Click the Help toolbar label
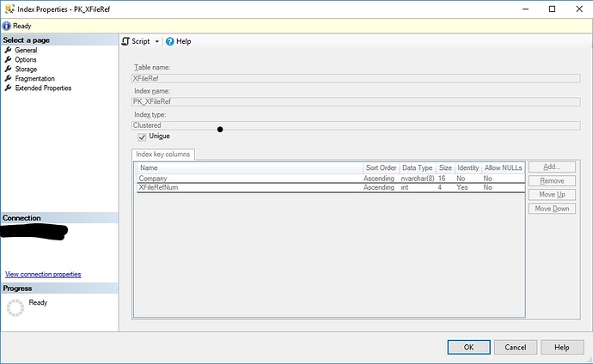593x364 pixels. pos(183,41)
